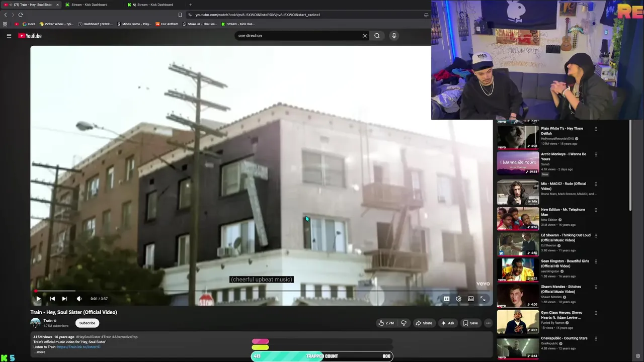Skip to previous video

coord(52,299)
